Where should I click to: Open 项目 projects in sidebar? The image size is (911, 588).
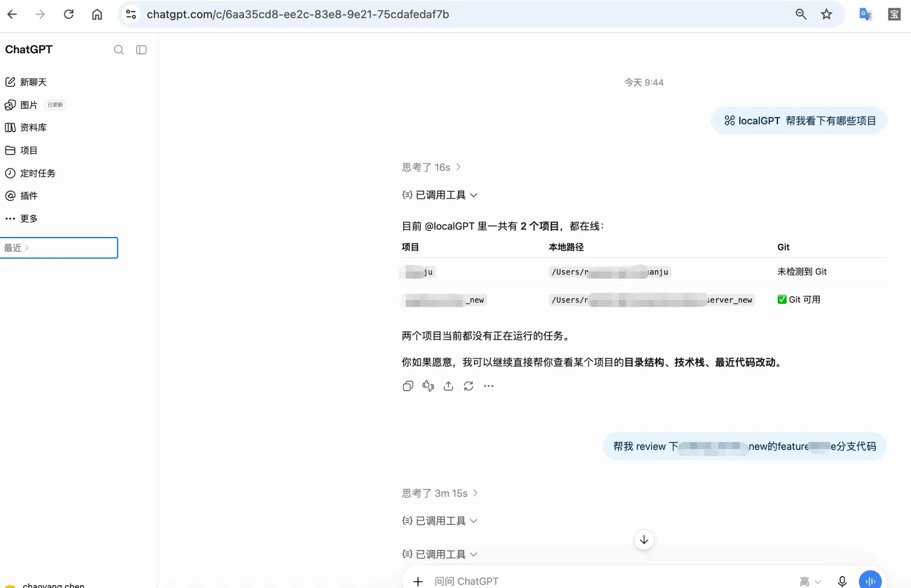[x=21, y=150]
